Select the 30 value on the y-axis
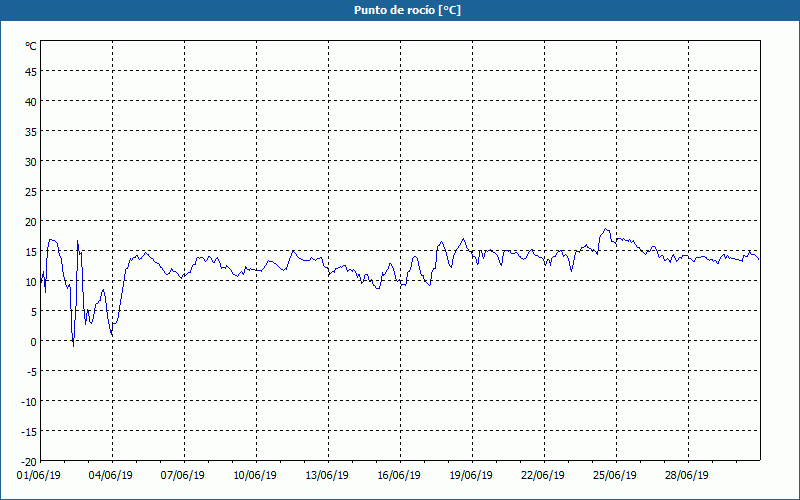800x500 pixels. coord(31,162)
